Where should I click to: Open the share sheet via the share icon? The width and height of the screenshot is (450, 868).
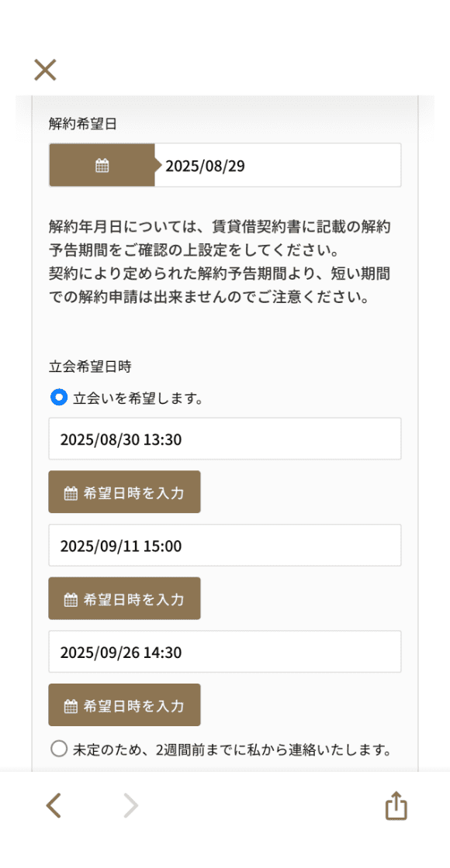coord(396,805)
